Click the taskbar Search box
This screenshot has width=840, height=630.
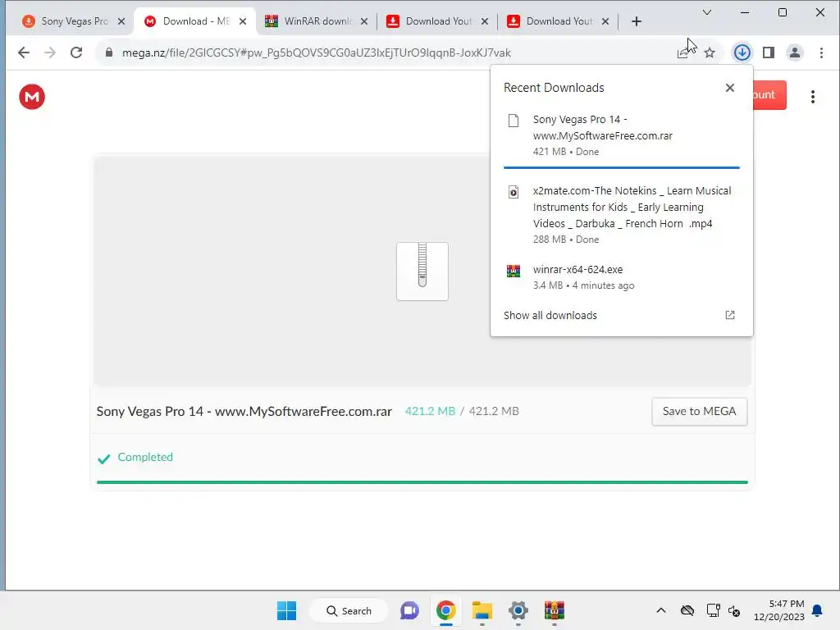pyautogui.click(x=349, y=610)
